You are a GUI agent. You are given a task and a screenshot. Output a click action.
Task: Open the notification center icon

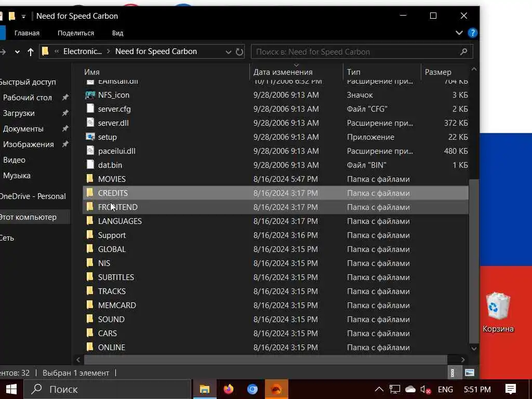click(511, 389)
